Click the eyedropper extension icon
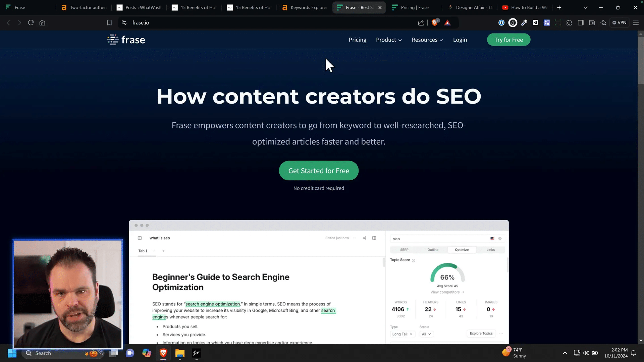Viewport: 644px width, 362px height. click(524, 22)
